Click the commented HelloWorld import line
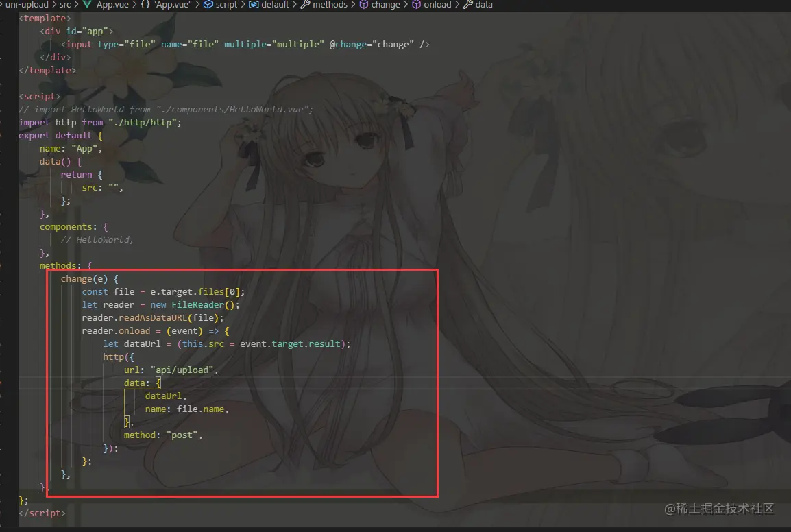This screenshot has width=791, height=532. click(166, 110)
